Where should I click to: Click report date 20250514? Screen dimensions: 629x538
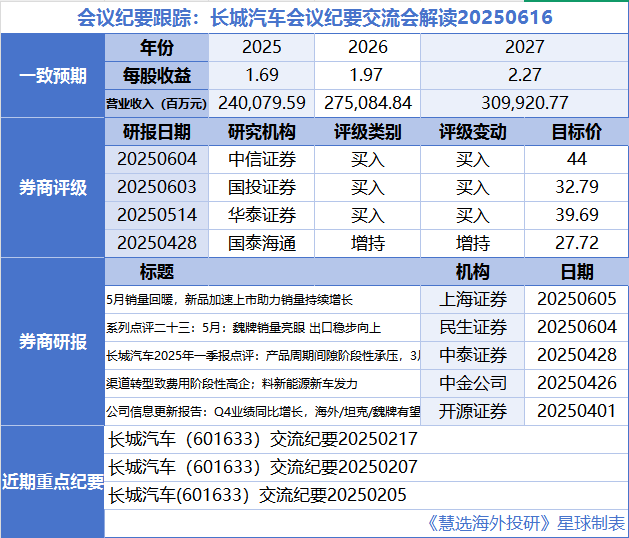(x=157, y=215)
